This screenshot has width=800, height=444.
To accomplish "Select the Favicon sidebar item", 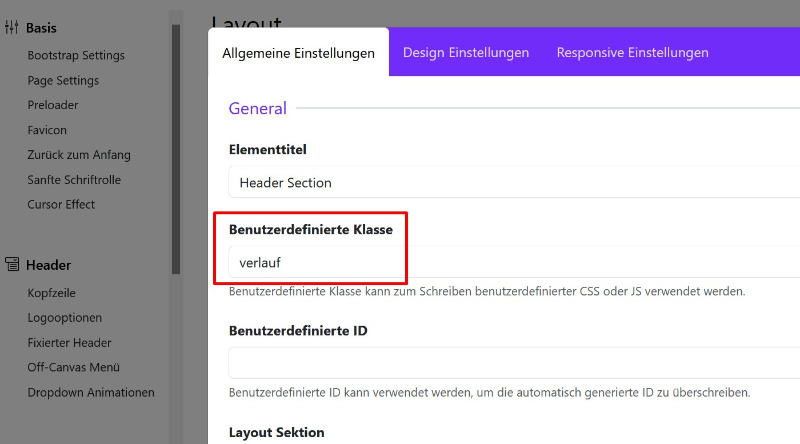I will click(x=47, y=130).
